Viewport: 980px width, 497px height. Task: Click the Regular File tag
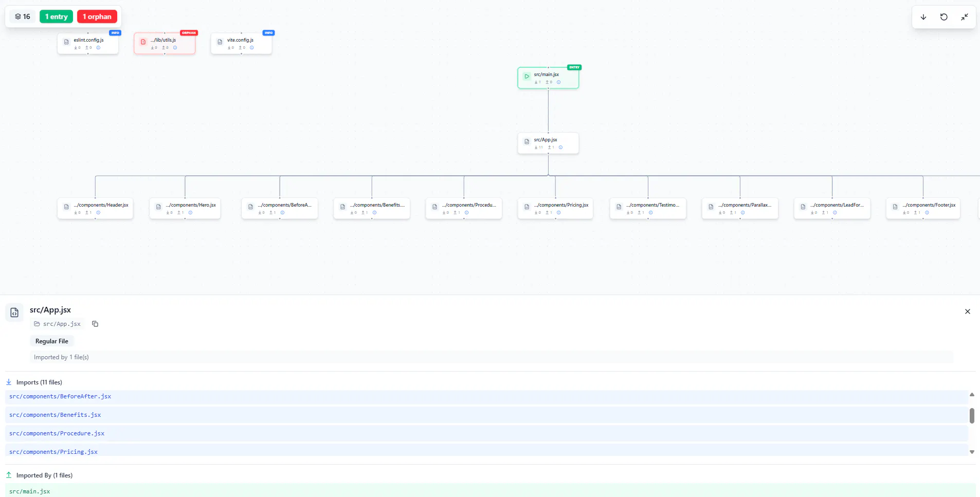(x=52, y=341)
